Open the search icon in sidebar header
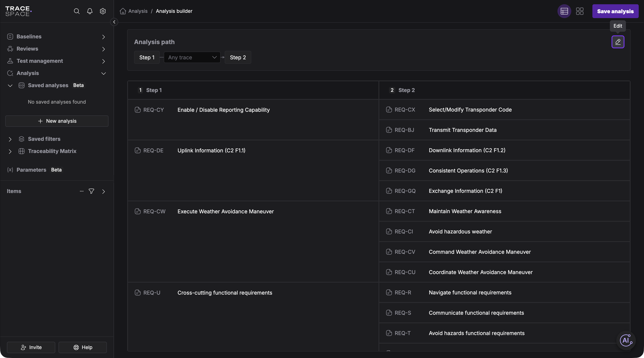 (x=77, y=11)
